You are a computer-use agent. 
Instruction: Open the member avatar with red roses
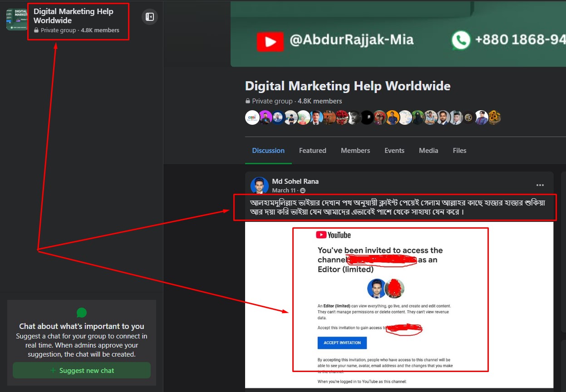[342, 118]
